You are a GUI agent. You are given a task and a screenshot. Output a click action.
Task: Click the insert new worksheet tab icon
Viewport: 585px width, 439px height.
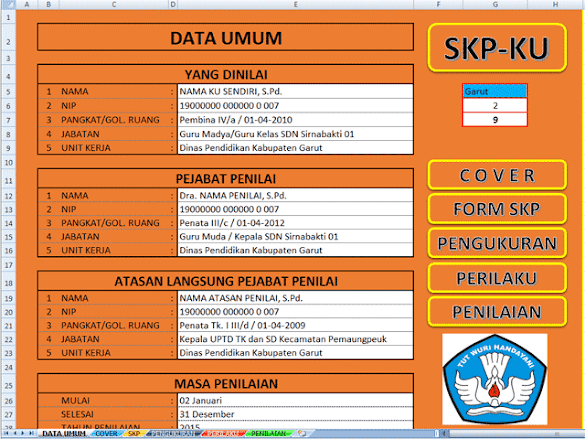point(302,433)
